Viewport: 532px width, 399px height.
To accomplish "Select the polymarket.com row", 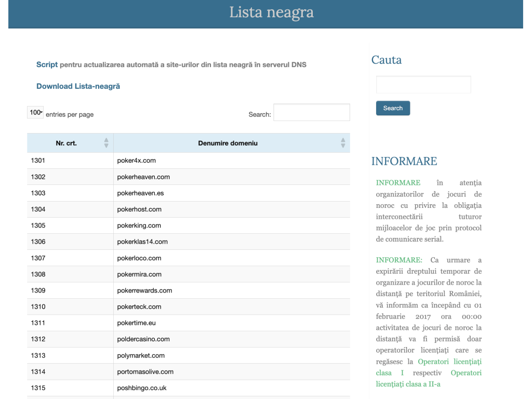I will [x=188, y=355].
